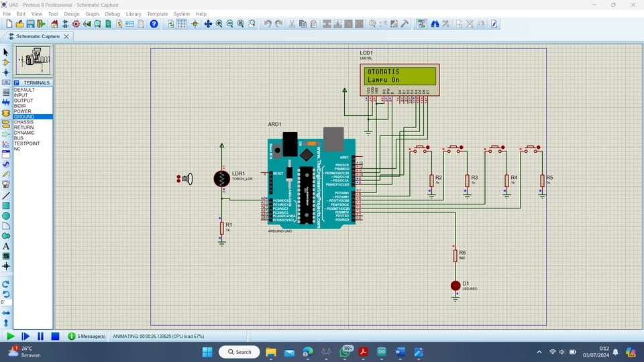Open the 5 Message(s) log
This screenshot has width=644, height=362.
coord(87,336)
